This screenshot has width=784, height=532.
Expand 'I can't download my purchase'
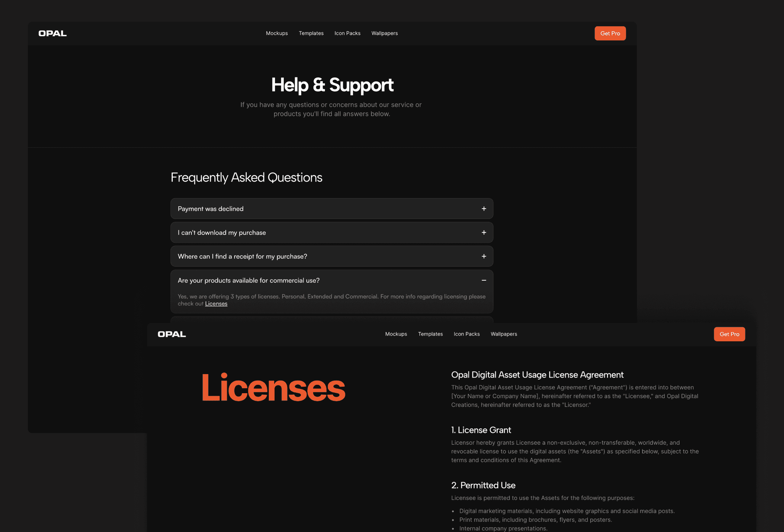tap(222, 233)
